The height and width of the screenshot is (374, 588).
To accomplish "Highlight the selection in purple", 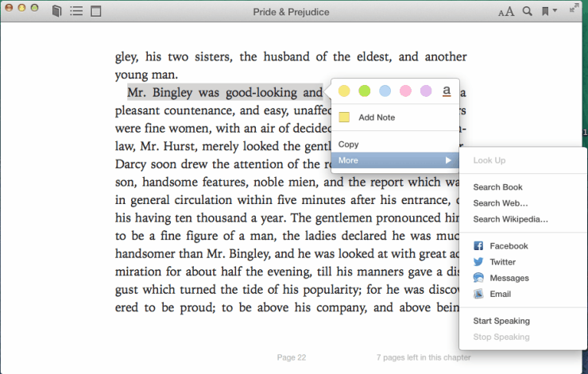I will [426, 91].
